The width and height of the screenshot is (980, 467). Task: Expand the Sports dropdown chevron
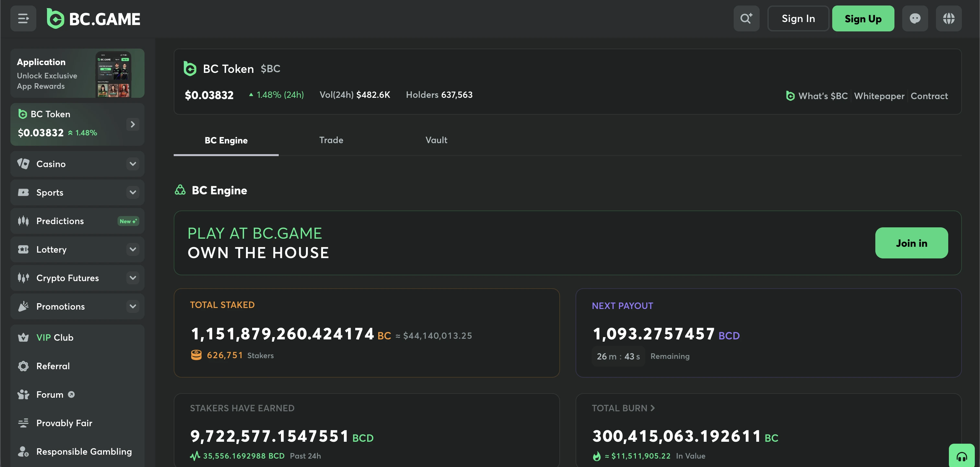tap(133, 192)
